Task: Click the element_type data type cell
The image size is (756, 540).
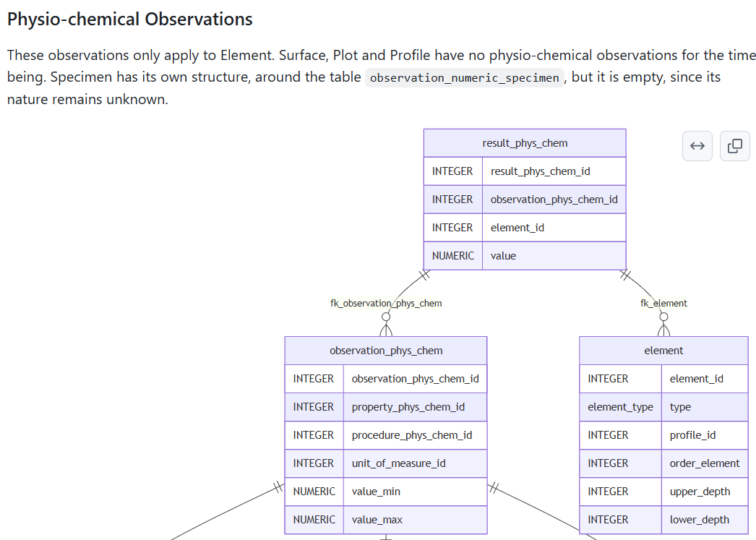Action: (x=620, y=407)
